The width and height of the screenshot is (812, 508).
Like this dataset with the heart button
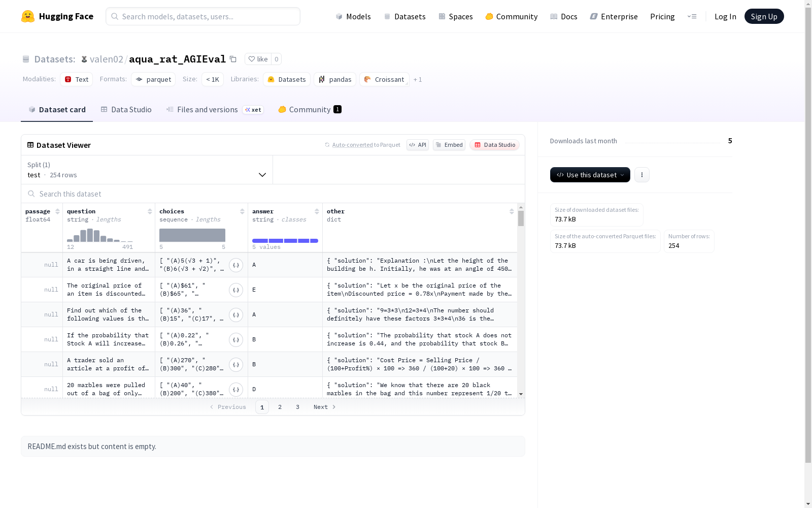(x=258, y=59)
